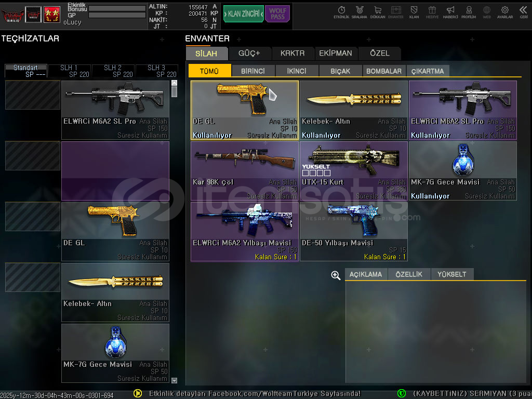Open the Ayarlar gear icon

coord(505,12)
